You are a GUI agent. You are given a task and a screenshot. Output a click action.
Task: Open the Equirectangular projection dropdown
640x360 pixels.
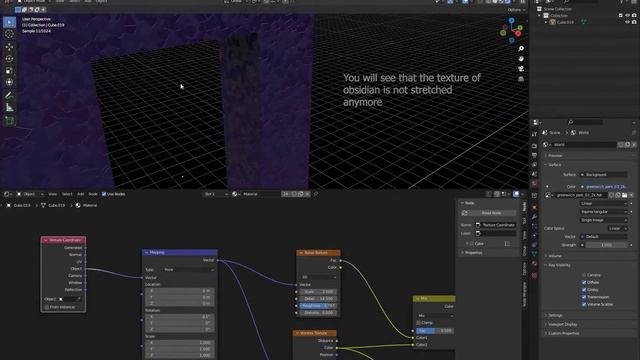(x=604, y=212)
